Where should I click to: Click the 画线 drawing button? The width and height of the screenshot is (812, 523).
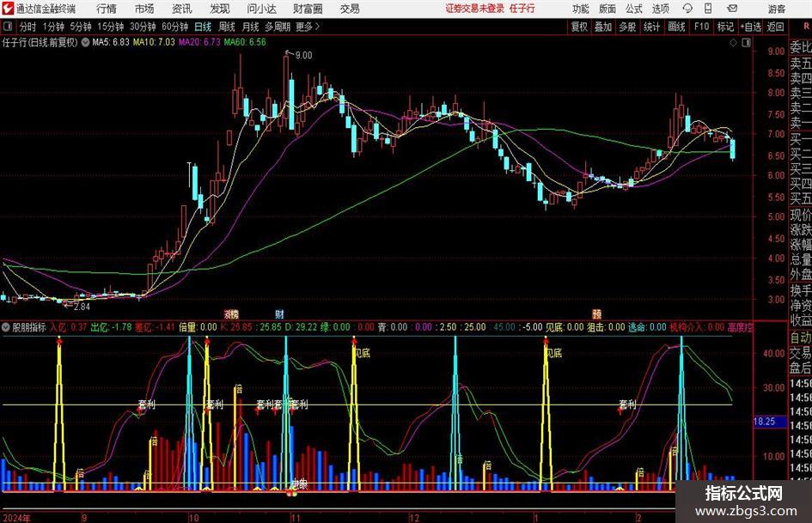[x=676, y=27]
